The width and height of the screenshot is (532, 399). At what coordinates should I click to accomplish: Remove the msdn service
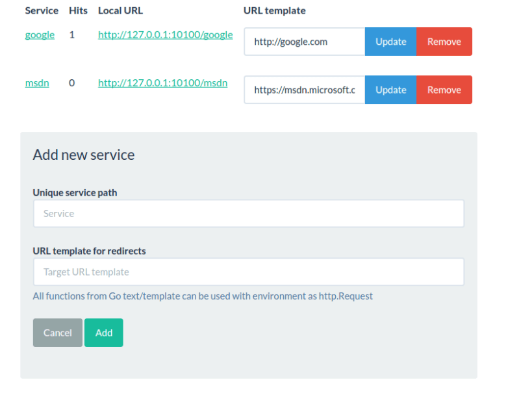[444, 90]
